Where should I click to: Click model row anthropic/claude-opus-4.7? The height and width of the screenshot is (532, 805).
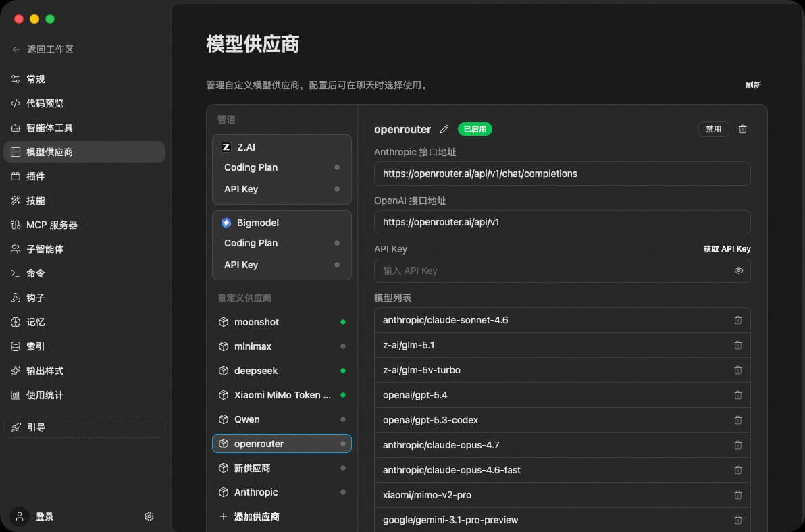[562, 445]
